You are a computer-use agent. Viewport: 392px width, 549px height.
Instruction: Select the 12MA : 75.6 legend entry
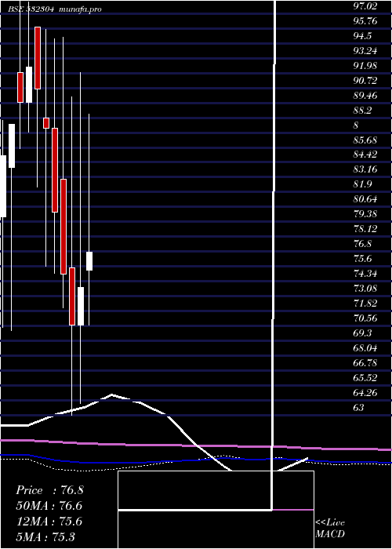[x=49, y=522]
